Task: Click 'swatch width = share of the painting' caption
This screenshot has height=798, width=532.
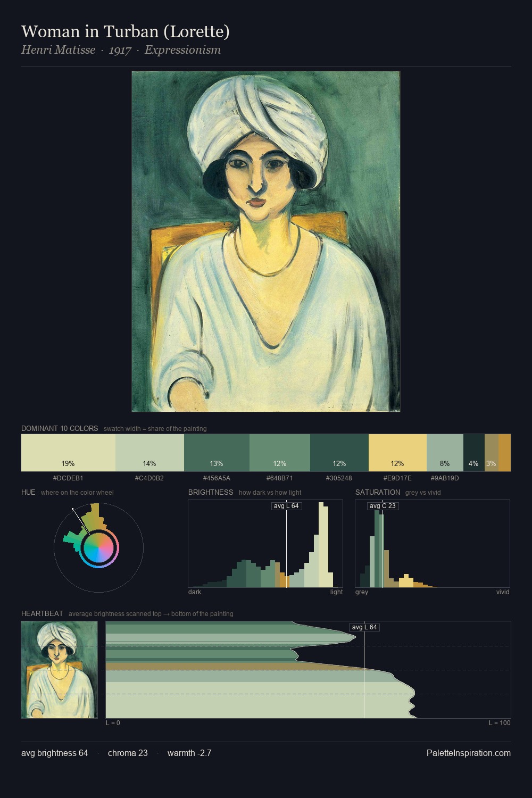Action: click(155, 428)
